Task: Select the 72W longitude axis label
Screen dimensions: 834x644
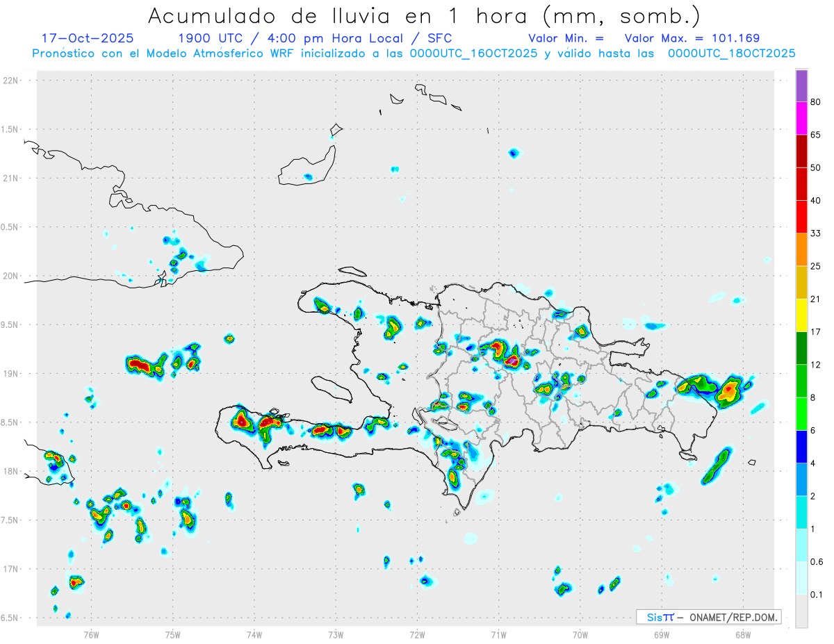Action: (417, 635)
